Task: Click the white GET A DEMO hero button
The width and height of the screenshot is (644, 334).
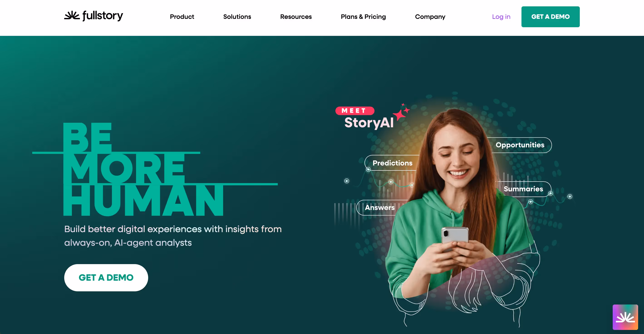Action: point(106,278)
